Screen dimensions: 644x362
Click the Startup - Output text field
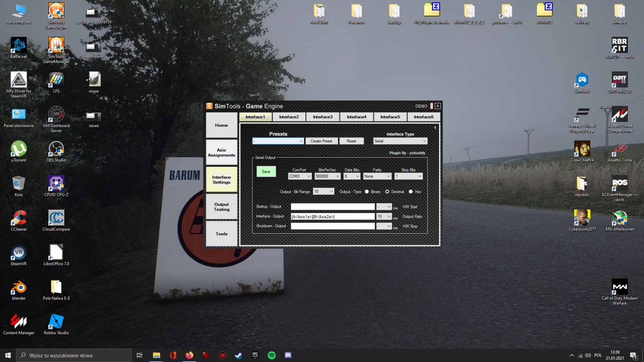pos(332,207)
